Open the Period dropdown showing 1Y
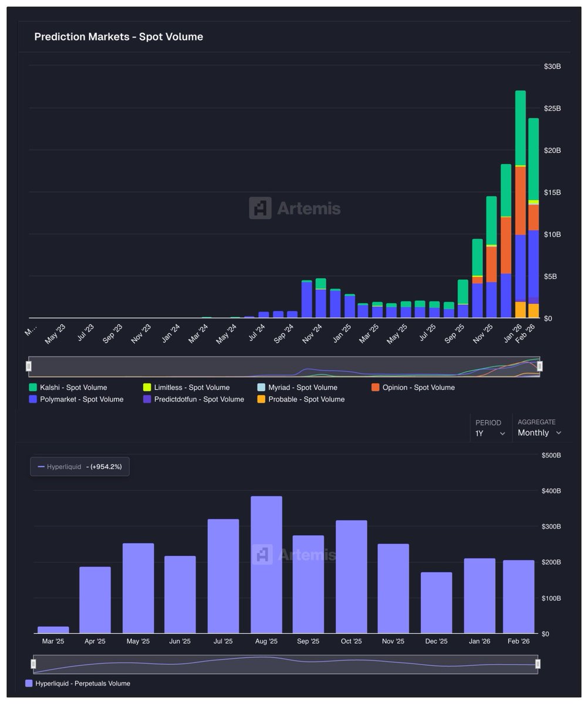 coord(491,432)
